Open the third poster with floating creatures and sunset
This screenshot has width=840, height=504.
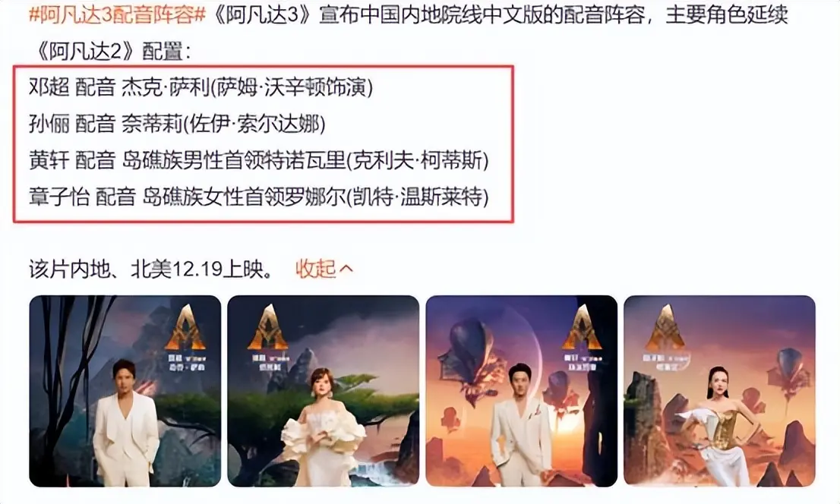521,391
